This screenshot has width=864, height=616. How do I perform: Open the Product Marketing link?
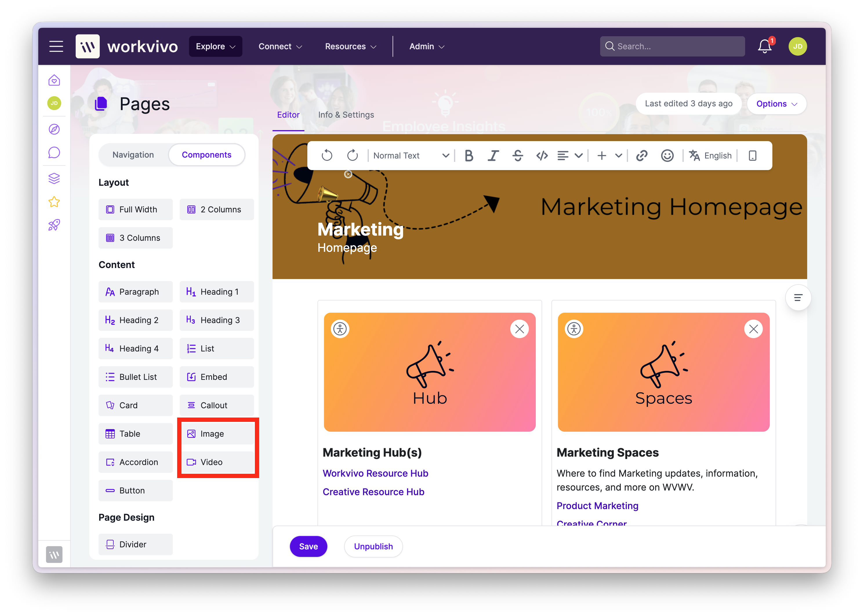coord(597,506)
